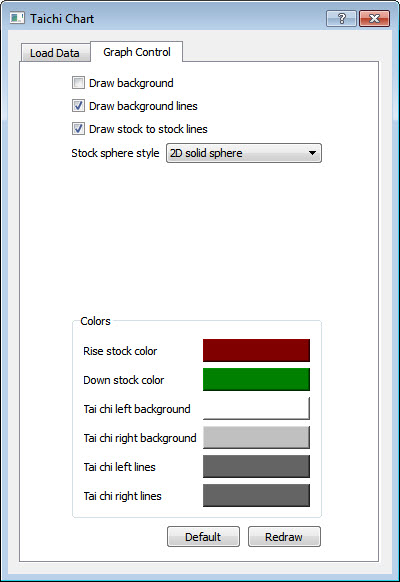This screenshot has height=582, width=400.
Task: Edit the Tai chi right lines color
Action: coord(256,495)
